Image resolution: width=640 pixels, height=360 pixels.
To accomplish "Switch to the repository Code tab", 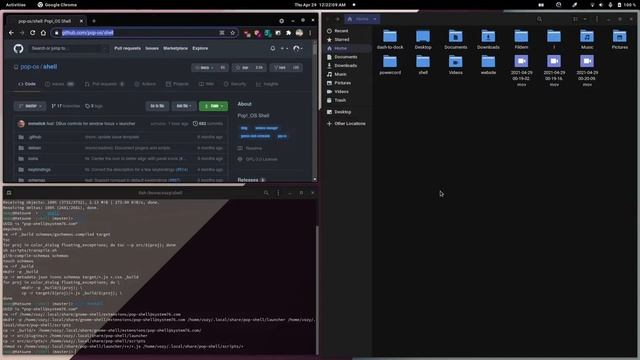I will [27, 84].
